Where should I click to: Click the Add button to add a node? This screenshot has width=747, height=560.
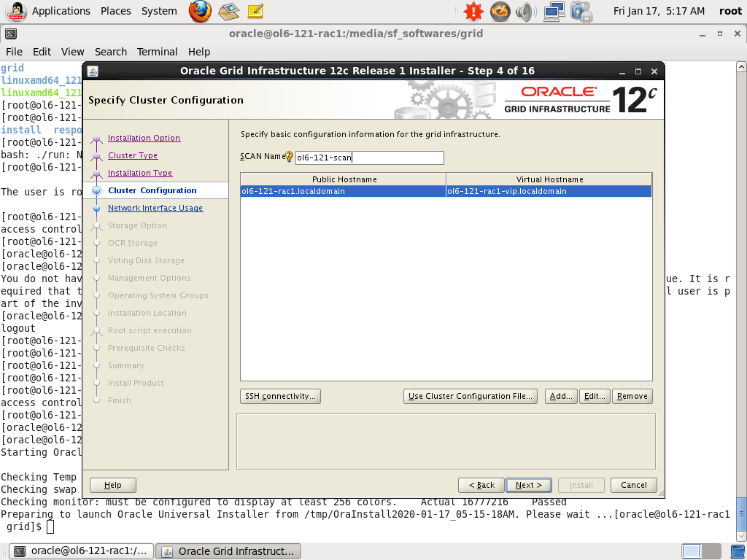561,396
